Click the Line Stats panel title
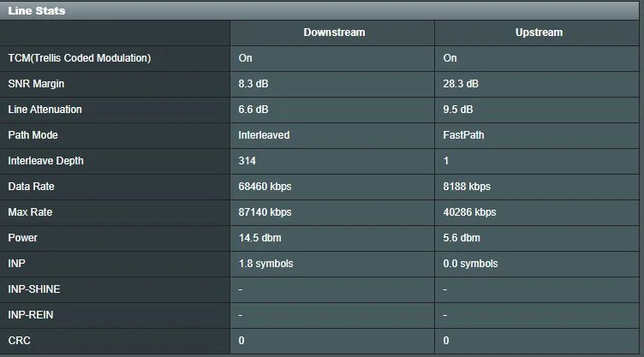 [x=37, y=10]
